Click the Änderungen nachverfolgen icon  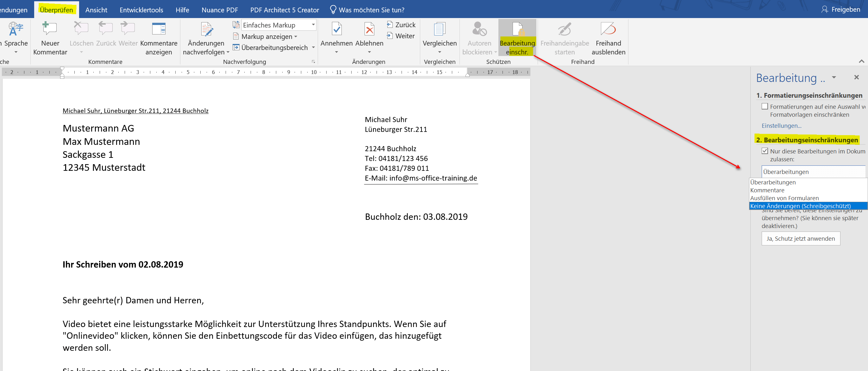206,29
